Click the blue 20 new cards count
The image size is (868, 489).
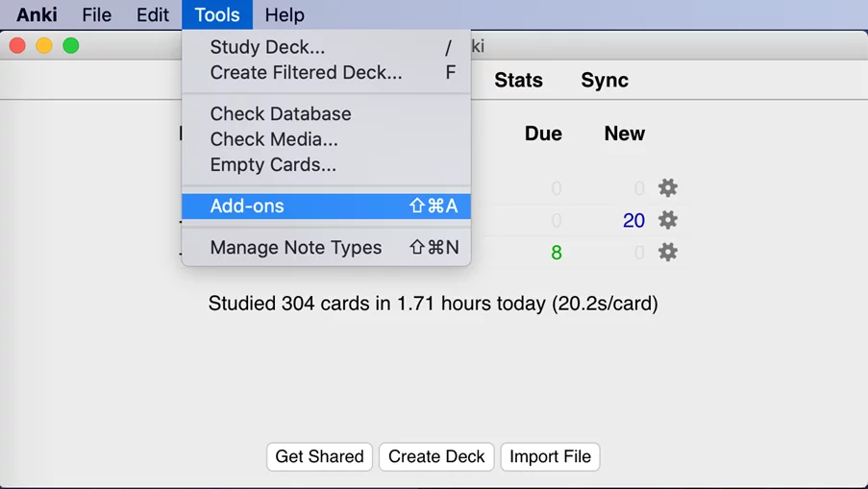click(x=633, y=221)
